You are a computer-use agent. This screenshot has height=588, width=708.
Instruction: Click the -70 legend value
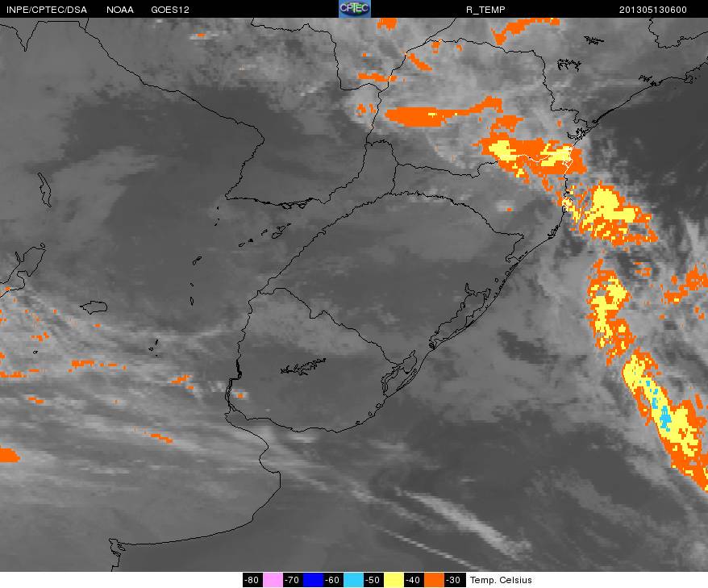tap(293, 580)
